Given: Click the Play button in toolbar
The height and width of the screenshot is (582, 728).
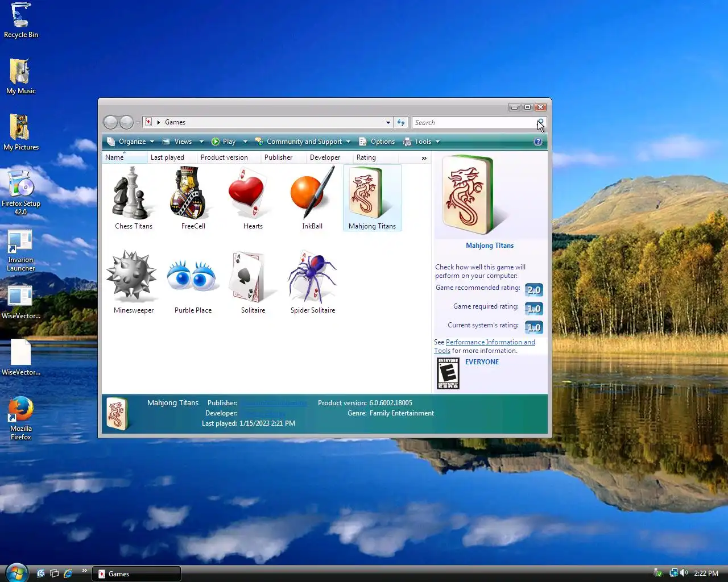Looking at the screenshot, I should [x=224, y=142].
